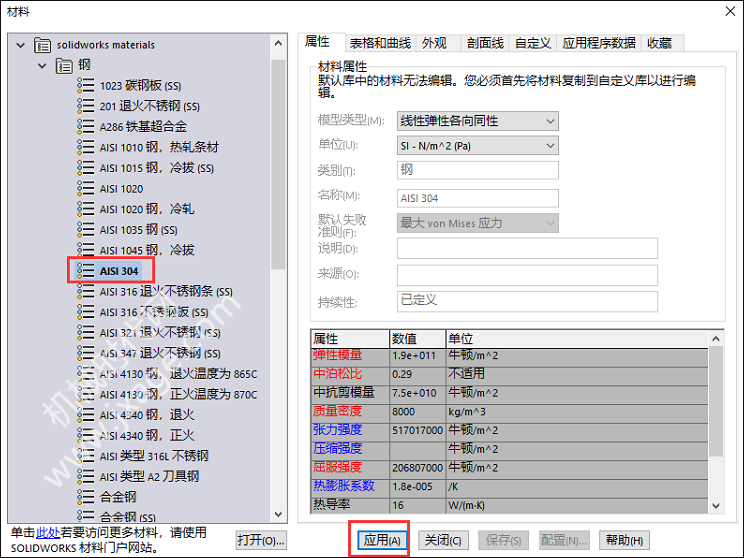744x558 pixels.
Task: Click the solidworks materials library icon
Action: [x=42, y=45]
